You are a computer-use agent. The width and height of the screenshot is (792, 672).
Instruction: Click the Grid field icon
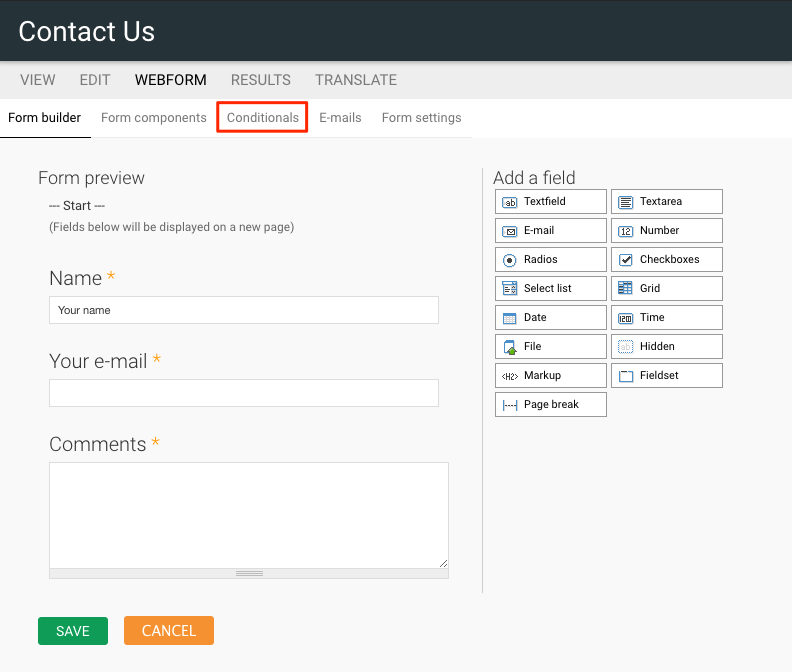point(626,289)
